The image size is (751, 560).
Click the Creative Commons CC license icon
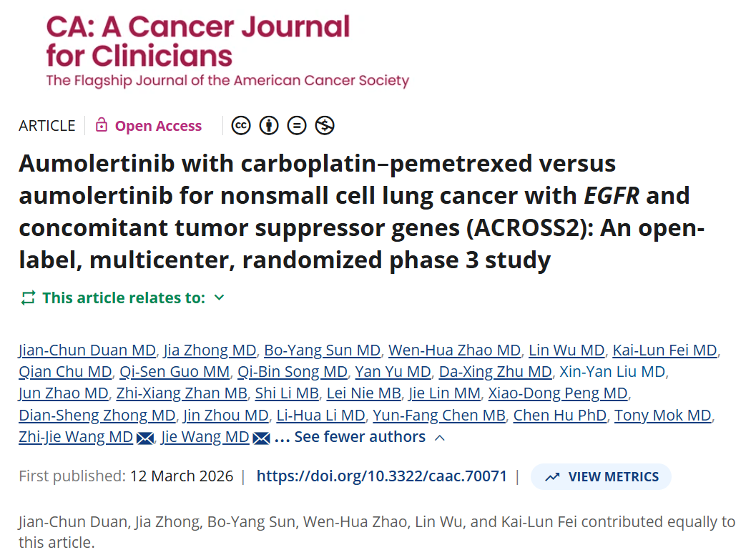coord(241,126)
